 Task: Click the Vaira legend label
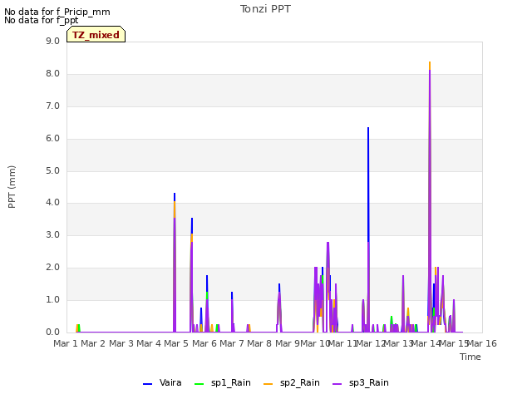click(x=170, y=382)
